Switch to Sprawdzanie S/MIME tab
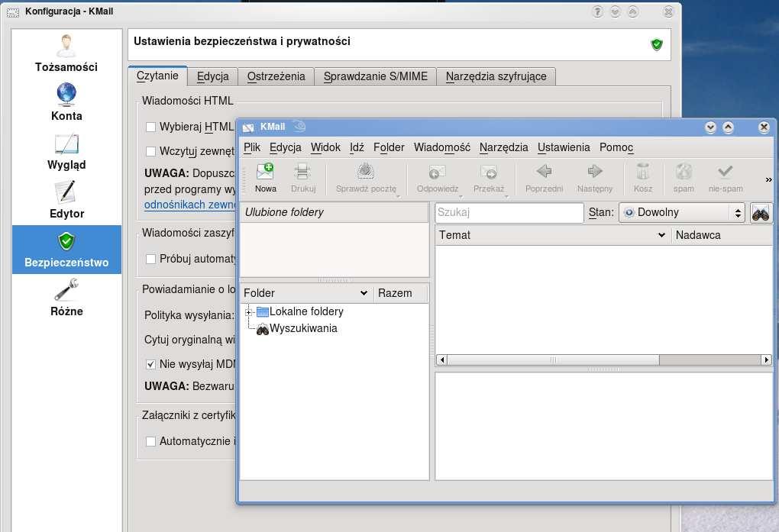This screenshot has width=779, height=532. point(375,76)
